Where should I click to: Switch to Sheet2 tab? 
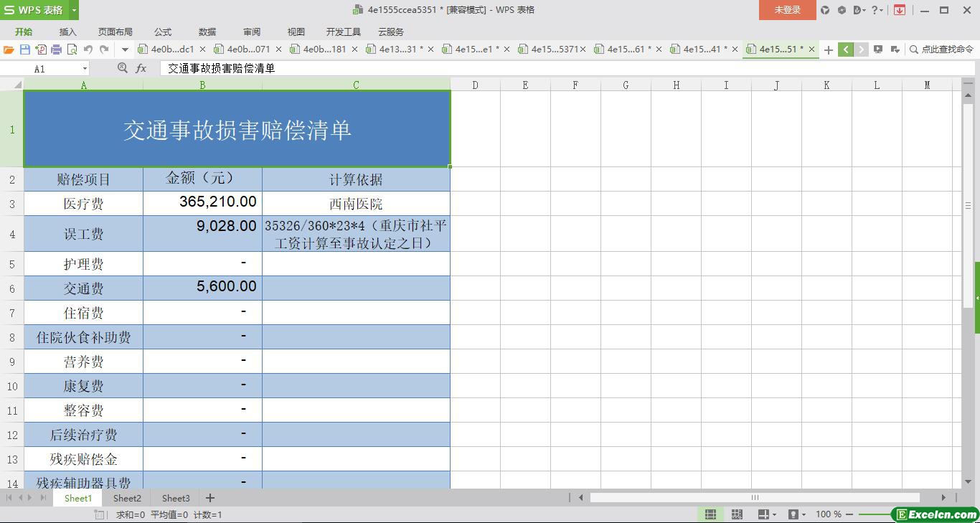pos(127,498)
